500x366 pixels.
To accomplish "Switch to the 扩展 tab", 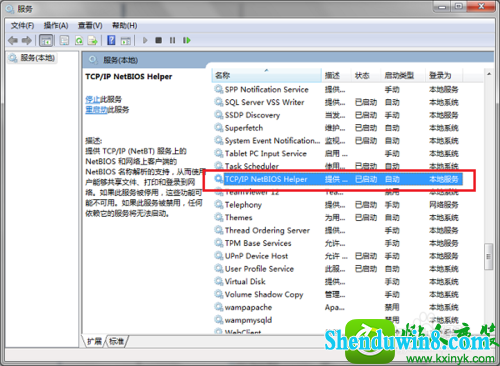I will [94, 341].
